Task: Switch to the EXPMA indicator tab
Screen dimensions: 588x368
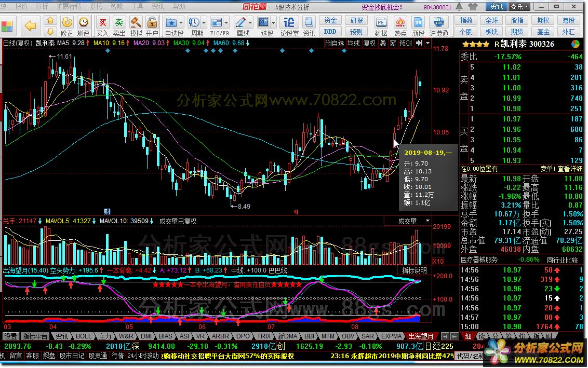Action: (392, 336)
